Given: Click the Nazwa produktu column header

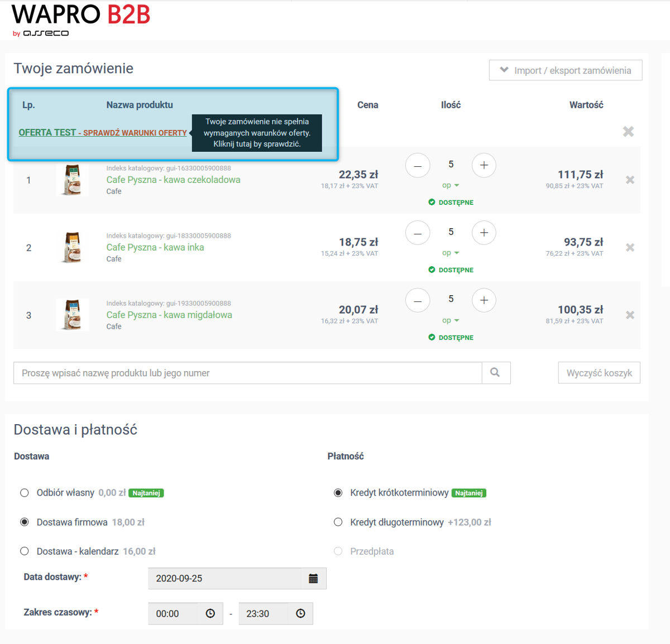Looking at the screenshot, I should (140, 105).
